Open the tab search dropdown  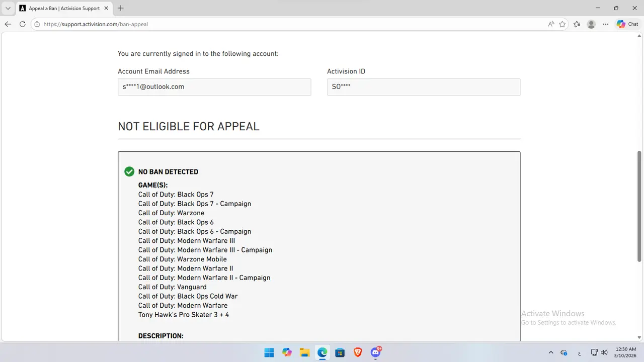pyautogui.click(x=8, y=8)
